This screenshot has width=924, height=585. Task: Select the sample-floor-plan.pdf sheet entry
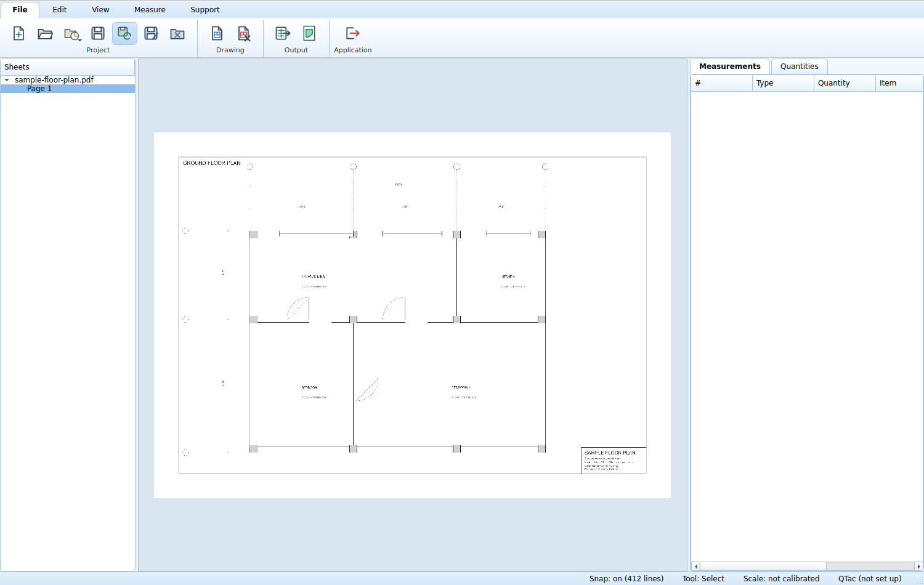point(54,80)
